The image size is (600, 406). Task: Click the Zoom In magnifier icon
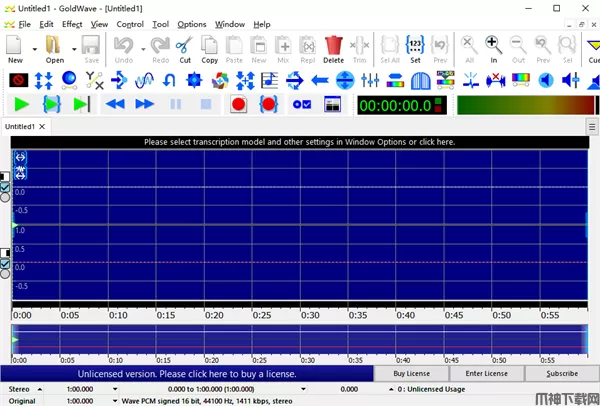tap(493, 45)
